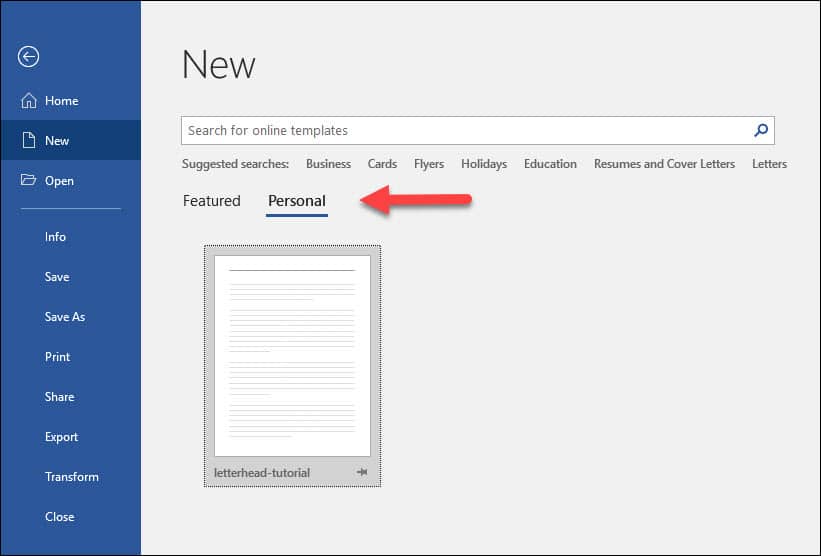Click the Home house icon
This screenshot has height=556, width=821.
[29, 101]
